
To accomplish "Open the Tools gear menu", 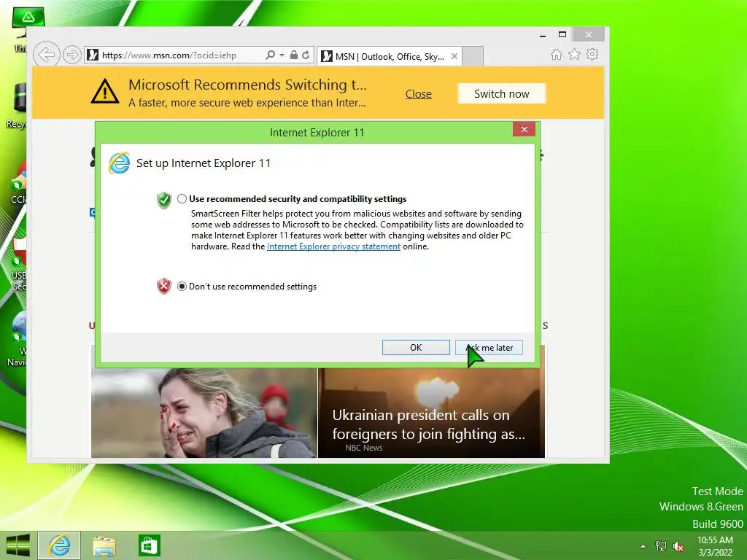I will click(592, 54).
